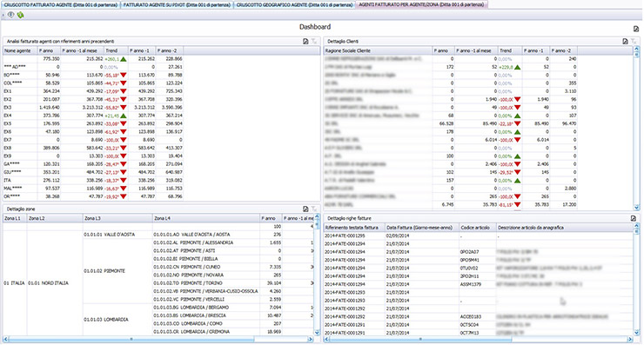
Task: Select agent row GIU****
Action: [x=93, y=172]
